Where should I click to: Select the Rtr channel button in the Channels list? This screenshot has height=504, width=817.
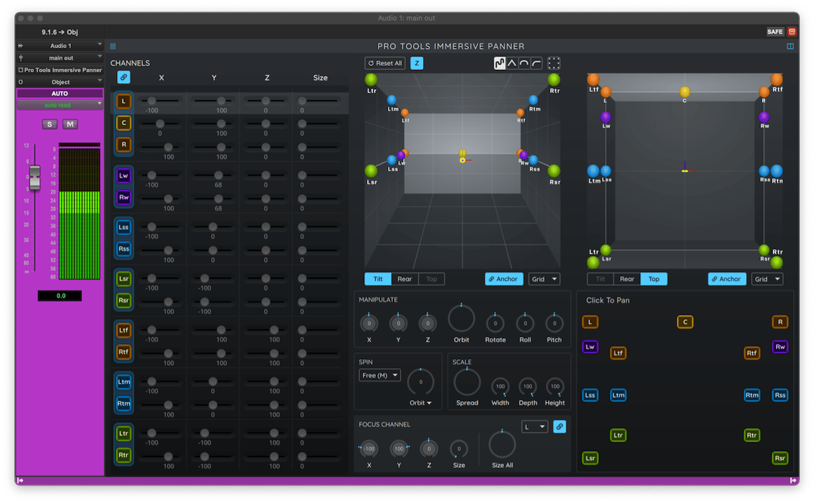pos(124,455)
